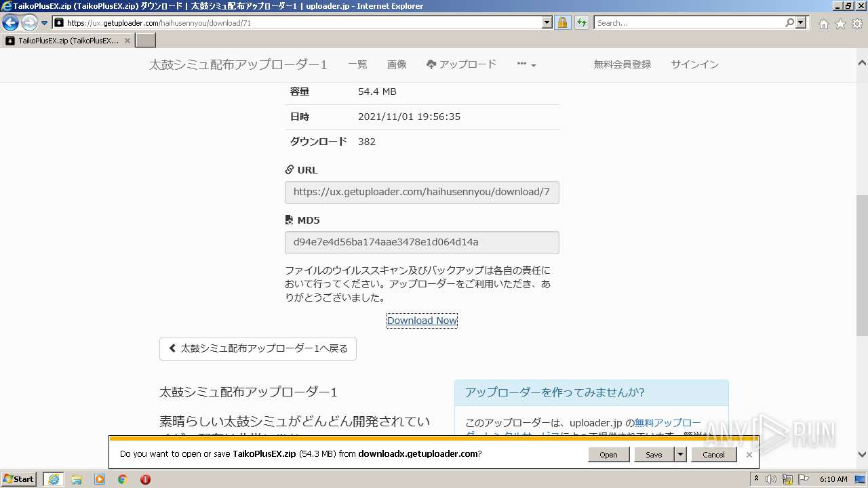Click the アップローダーを作ってみませんか? heading
The height and width of the screenshot is (488, 868).
tap(555, 392)
